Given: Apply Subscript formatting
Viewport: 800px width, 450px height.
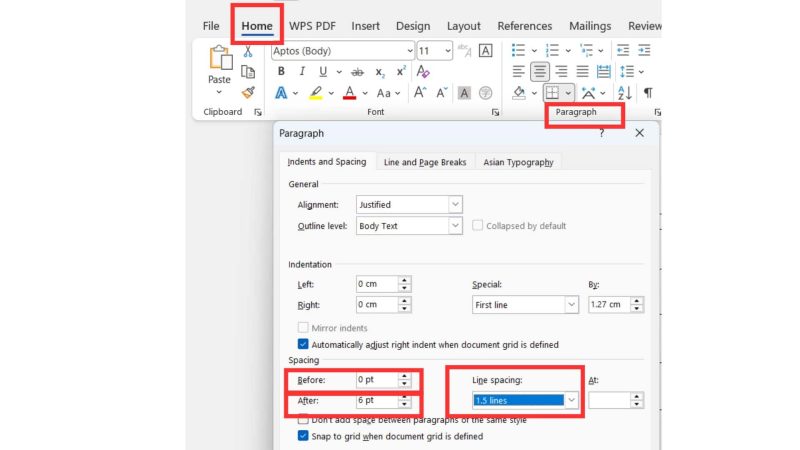Looking at the screenshot, I should 380,72.
